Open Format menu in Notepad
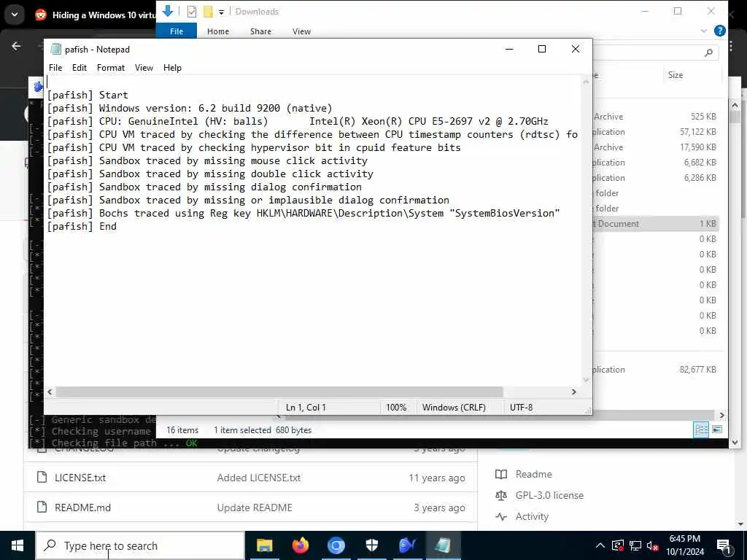This screenshot has height=560, width=747. point(111,68)
